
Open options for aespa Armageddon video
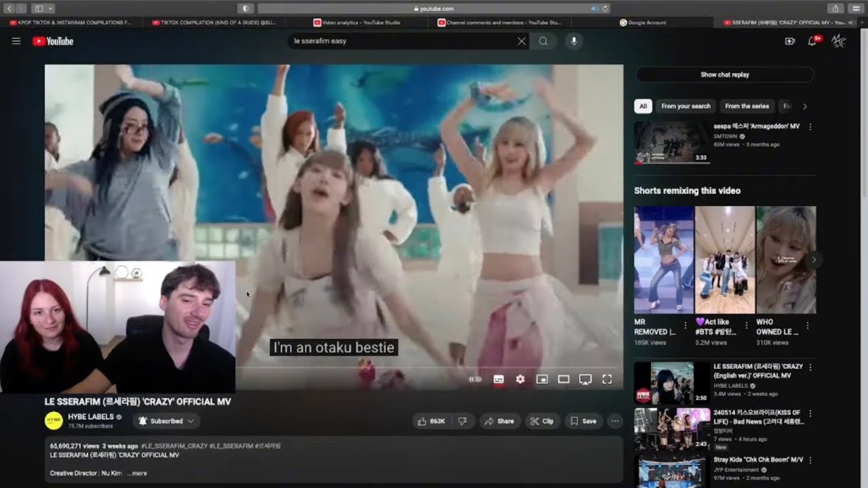(810, 127)
